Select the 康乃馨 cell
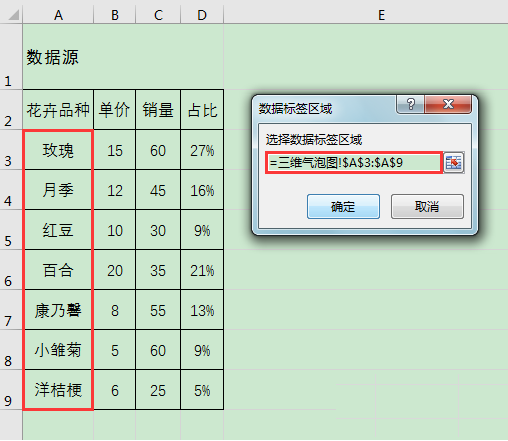The image size is (508, 441). [58, 310]
